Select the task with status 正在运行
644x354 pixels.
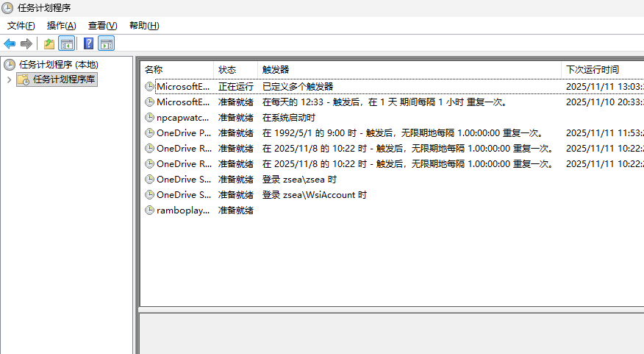coord(184,87)
